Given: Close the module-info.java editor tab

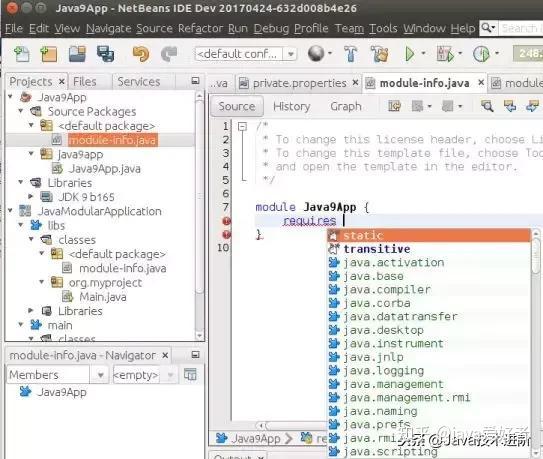Looking at the screenshot, I should pyautogui.click(x=481, y=82).
